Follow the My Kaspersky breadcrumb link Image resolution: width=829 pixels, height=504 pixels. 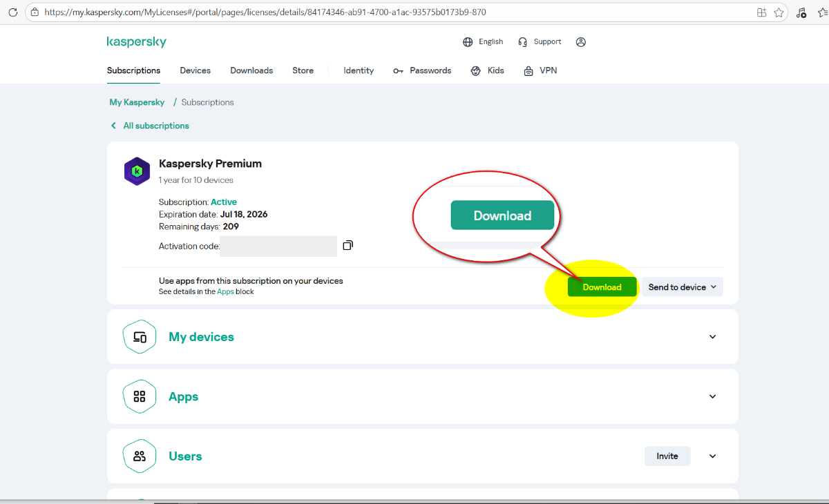pyautogui.click(x=137, y=102)
